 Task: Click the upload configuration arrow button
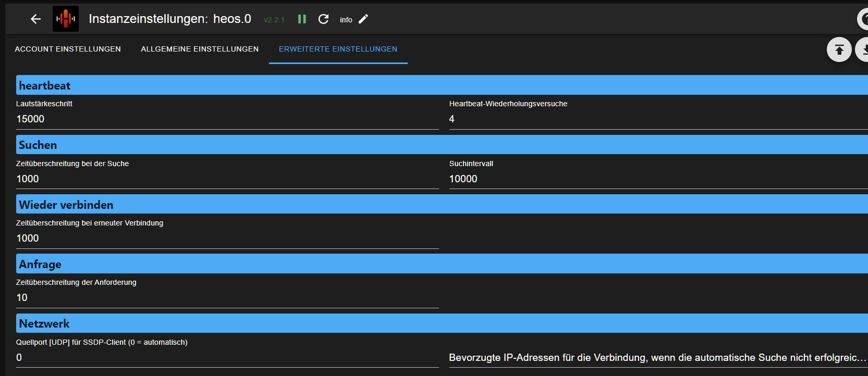tap(839, 49)
